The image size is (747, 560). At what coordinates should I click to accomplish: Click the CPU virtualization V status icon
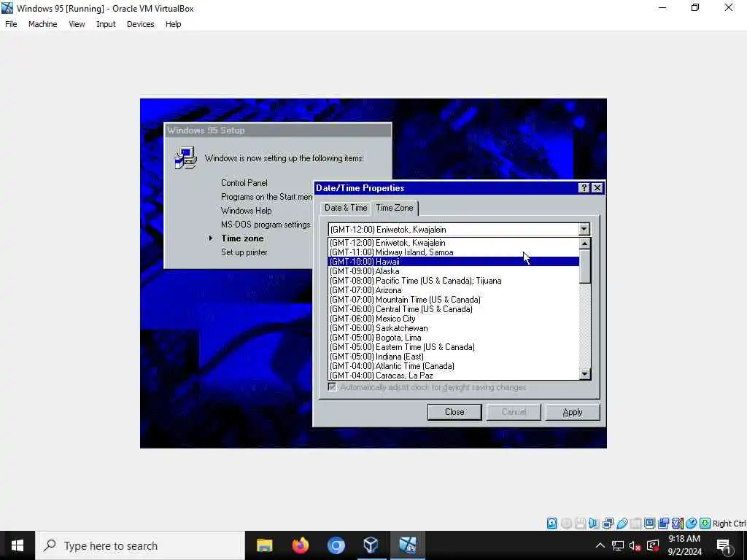pos(677,524)
